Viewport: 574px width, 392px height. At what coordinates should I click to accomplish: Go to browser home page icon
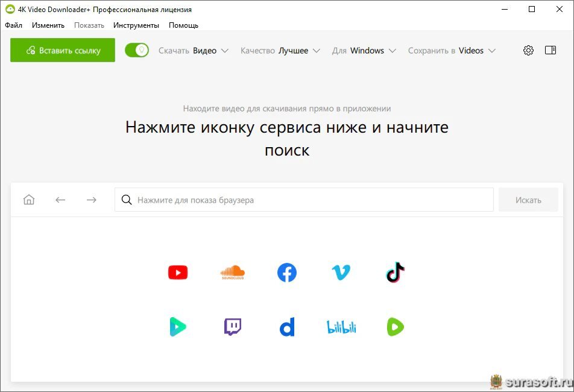click(29, 200)
